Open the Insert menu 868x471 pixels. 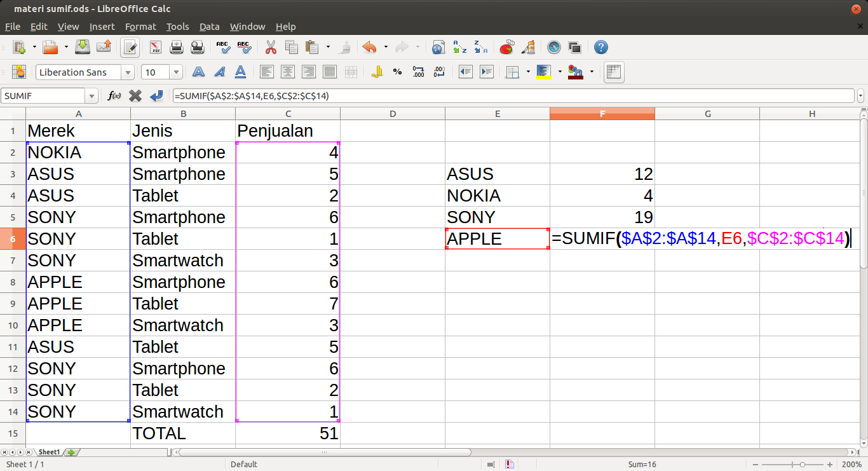[x=102, y=27]
